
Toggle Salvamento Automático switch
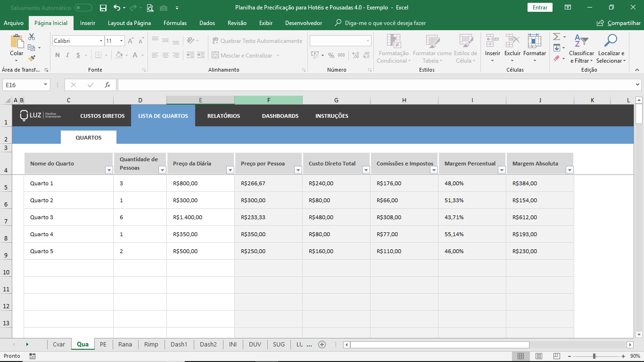[x=83, y=8]
